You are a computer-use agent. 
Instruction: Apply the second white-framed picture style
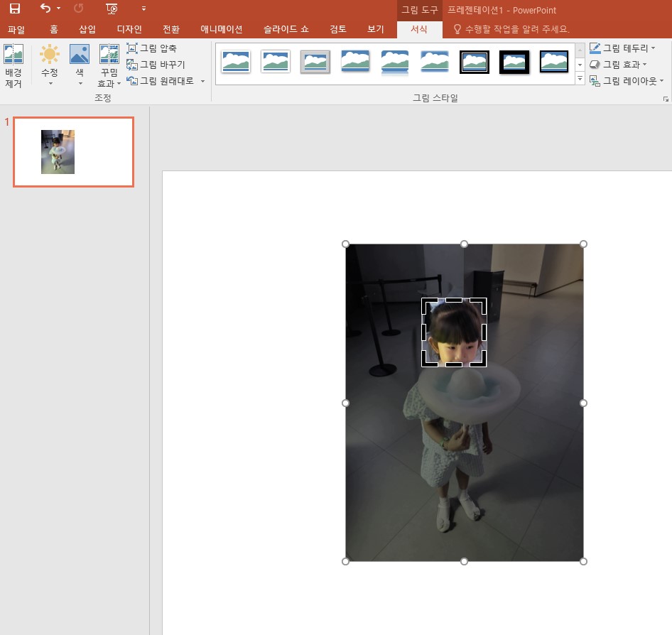(276, 62)
